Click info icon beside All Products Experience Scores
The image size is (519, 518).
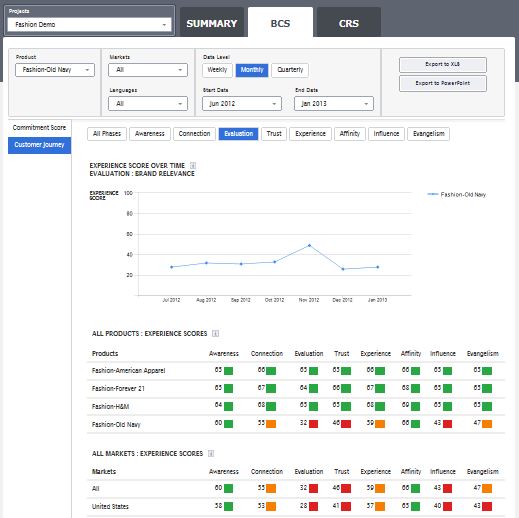pyautogui.click(x=215, y=333)
